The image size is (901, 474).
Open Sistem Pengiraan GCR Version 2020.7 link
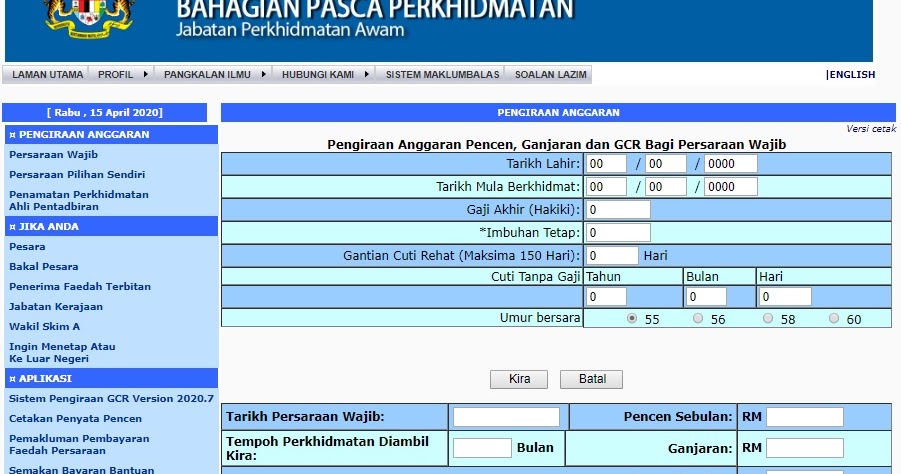111,399
